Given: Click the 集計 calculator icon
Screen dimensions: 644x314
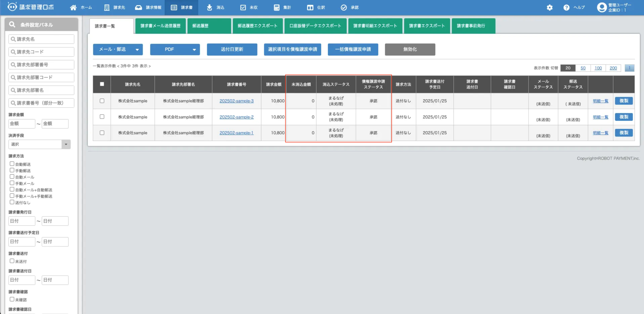Looking at the screenshot, I should click(277, 7).
